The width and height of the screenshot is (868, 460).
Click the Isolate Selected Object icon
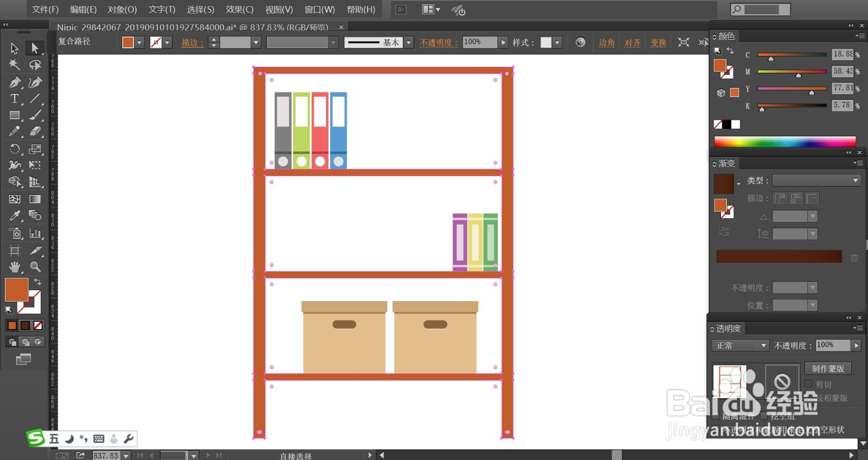point(684,42)
